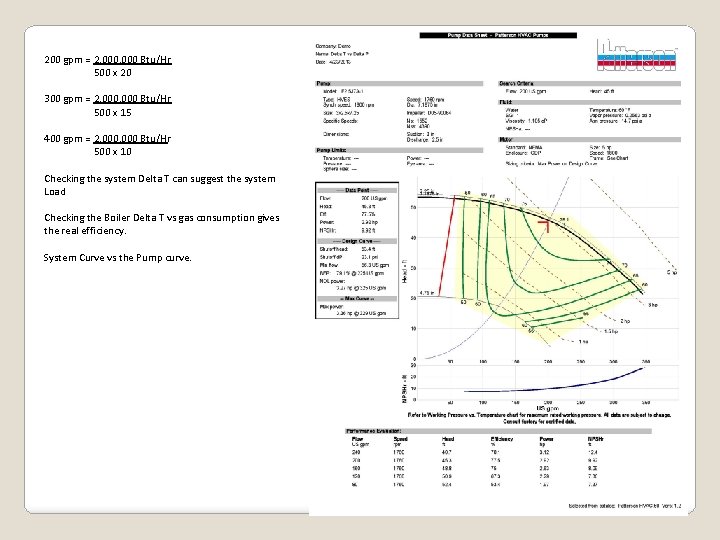Click the '2 hp' power line label
The image size is (720, 540).
tap(625, 321)
